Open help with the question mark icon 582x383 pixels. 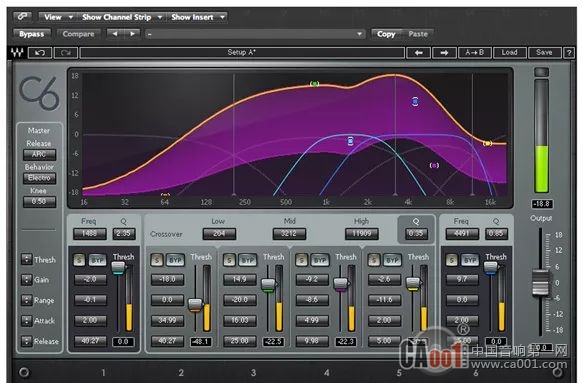click(569, 53)
